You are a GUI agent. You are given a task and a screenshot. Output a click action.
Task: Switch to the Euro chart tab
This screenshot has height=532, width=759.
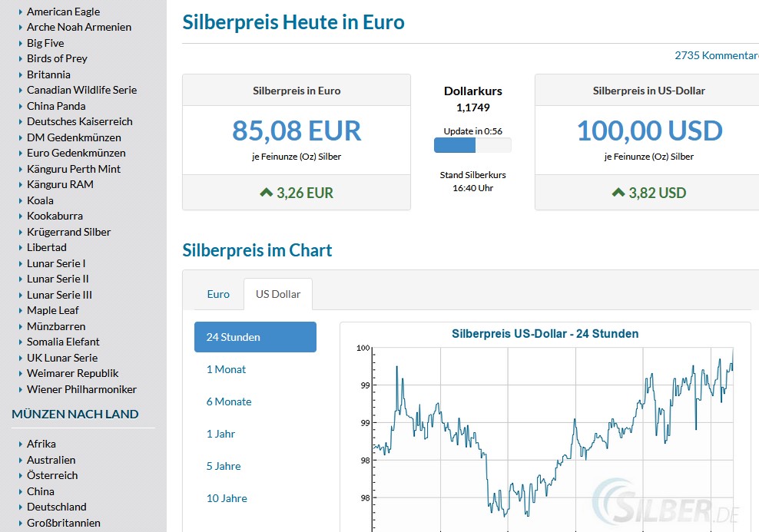point(218,294)
